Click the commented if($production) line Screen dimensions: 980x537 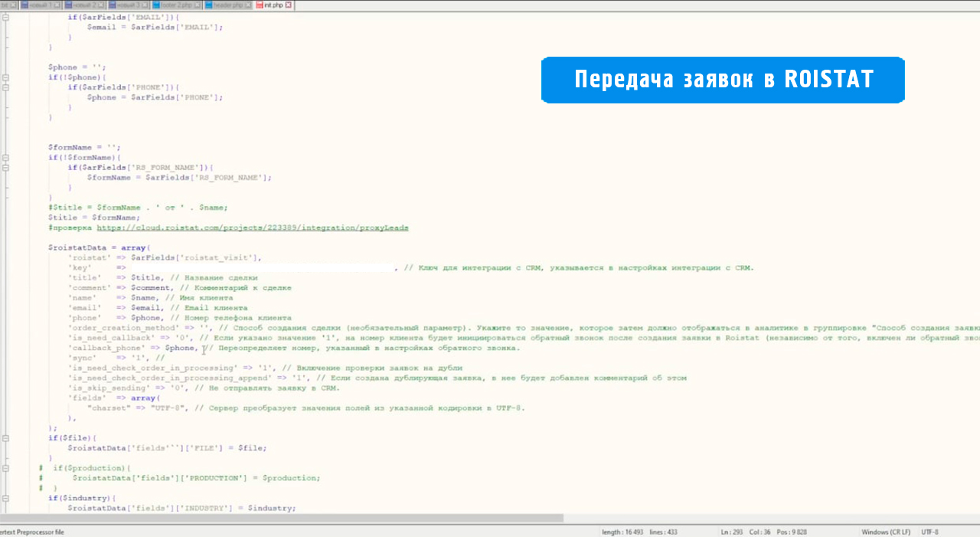(84, 467)
